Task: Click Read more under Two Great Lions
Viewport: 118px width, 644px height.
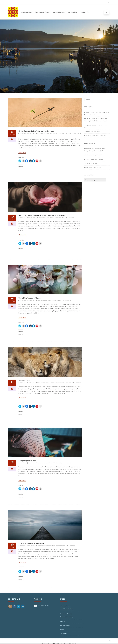Action: pos(22,398)
